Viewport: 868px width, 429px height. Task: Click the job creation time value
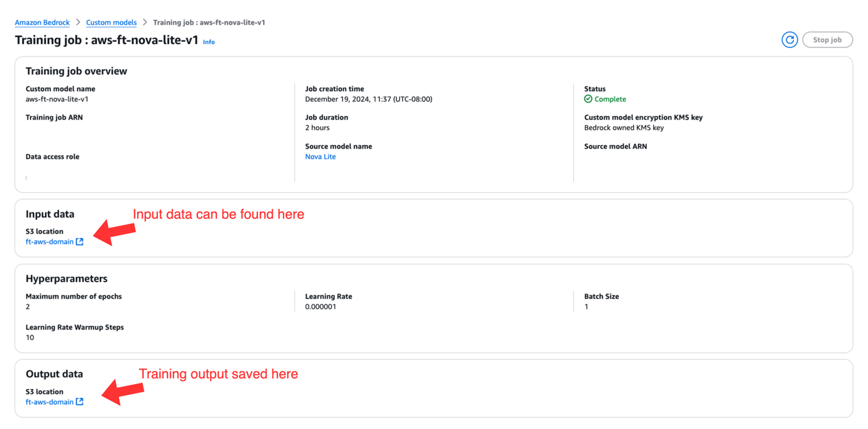pos(369,99)
